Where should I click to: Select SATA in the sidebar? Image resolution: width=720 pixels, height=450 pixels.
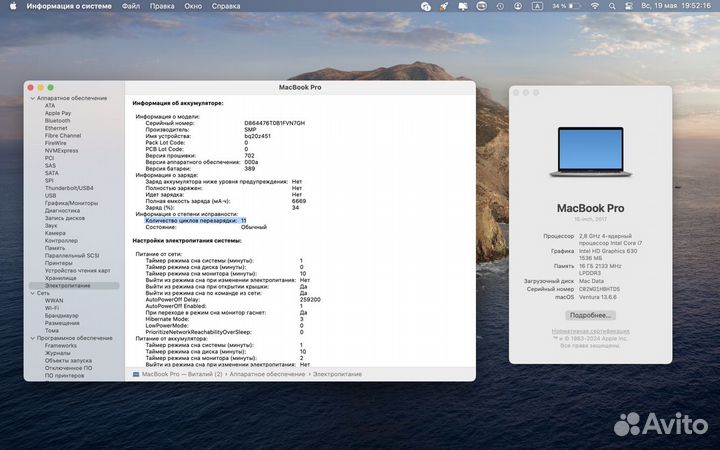point(52,173)
